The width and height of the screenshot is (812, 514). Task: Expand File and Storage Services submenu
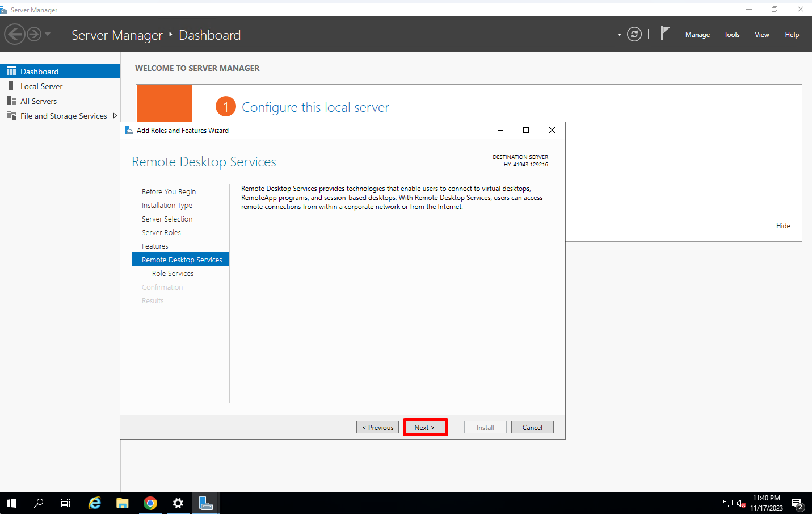point(115,115)
